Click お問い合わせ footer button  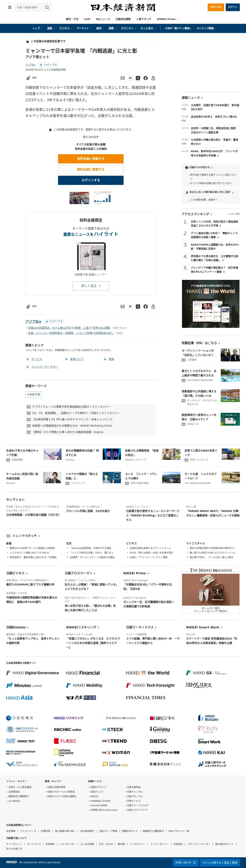pos(185,862)
